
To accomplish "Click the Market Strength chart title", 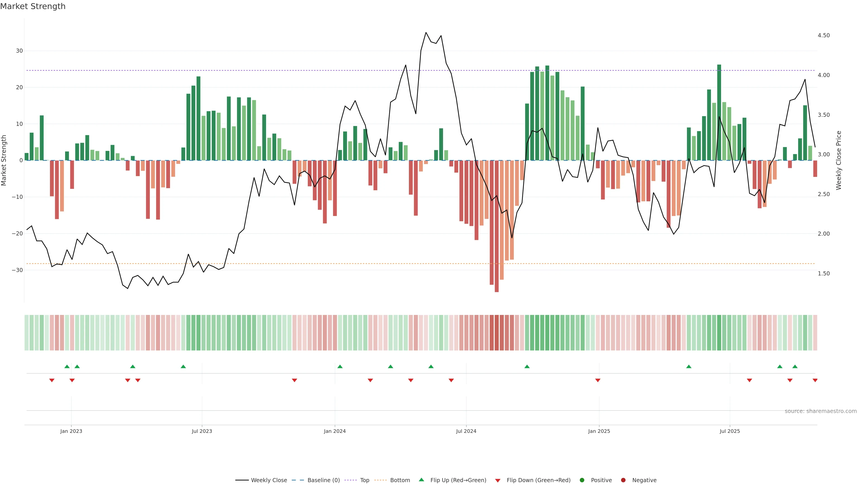I will coord(33,6).
